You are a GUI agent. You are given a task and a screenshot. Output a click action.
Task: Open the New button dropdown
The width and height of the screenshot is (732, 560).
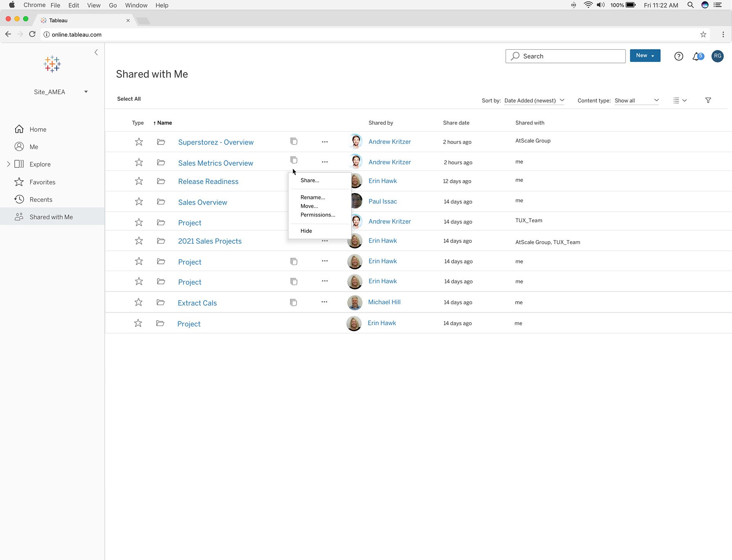[x=645, y=56]
